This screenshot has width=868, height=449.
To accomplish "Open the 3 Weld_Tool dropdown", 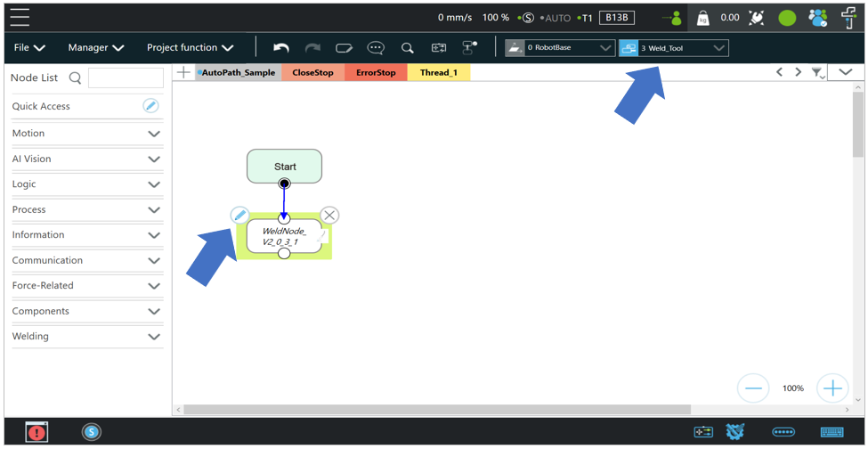I will click(x=674, y=48).
